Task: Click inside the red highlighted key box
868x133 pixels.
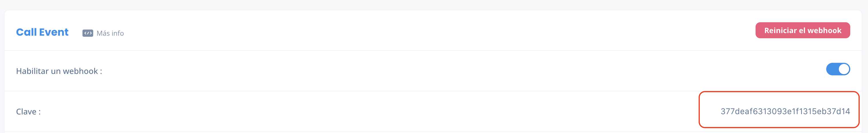Action: tap(779, 110)
